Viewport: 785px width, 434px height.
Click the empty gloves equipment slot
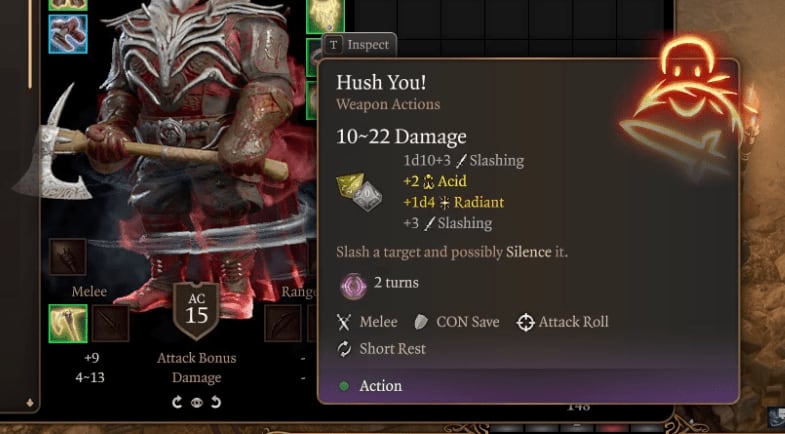tap(68, 257)
